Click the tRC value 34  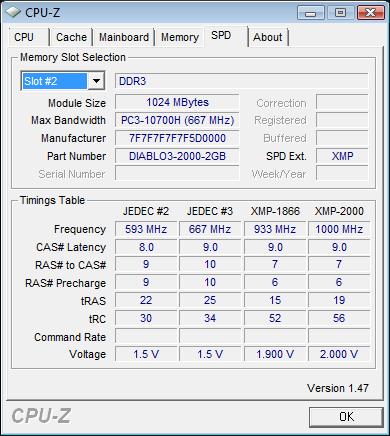210,318
